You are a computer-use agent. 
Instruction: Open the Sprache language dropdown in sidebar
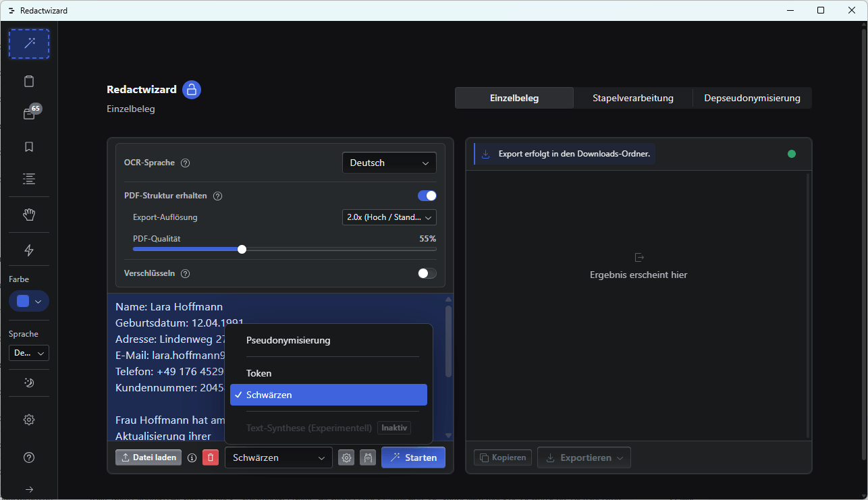point(29,353)
